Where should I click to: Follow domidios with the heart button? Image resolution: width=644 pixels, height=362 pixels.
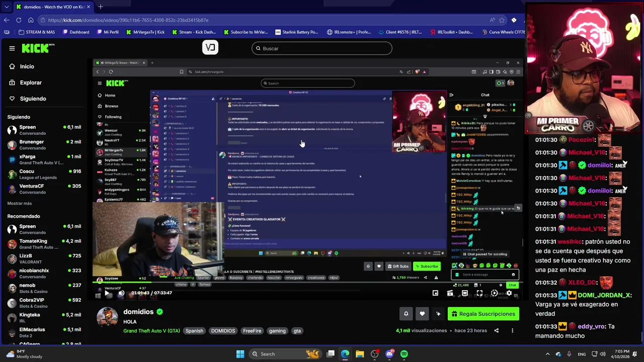(422, 314)
